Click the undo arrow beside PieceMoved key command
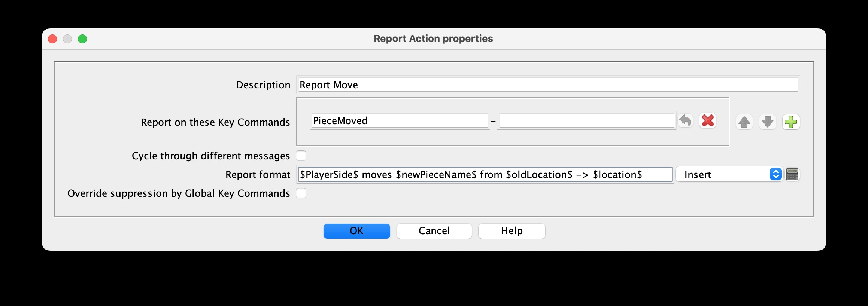 click(685, 121)
